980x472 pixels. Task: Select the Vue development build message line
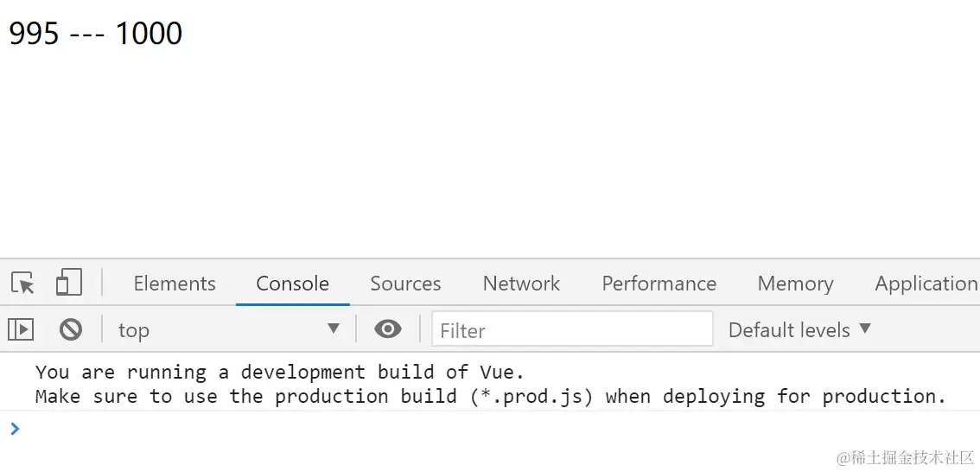[x=279, y=373]
